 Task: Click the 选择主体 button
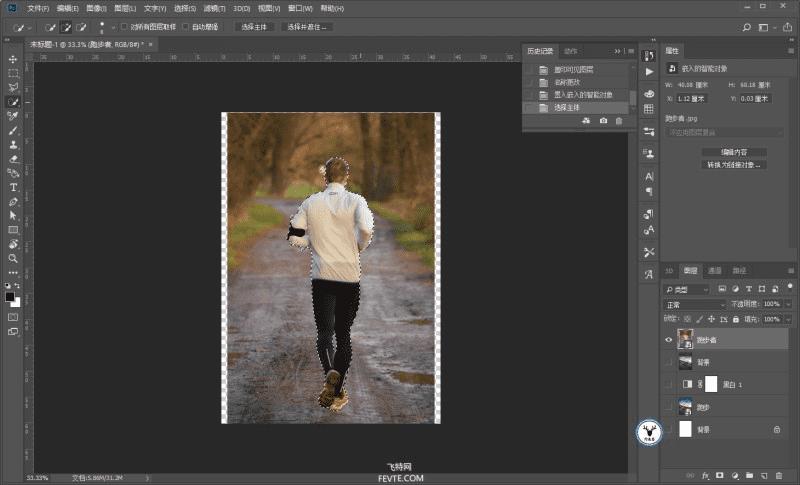[253, 27]
